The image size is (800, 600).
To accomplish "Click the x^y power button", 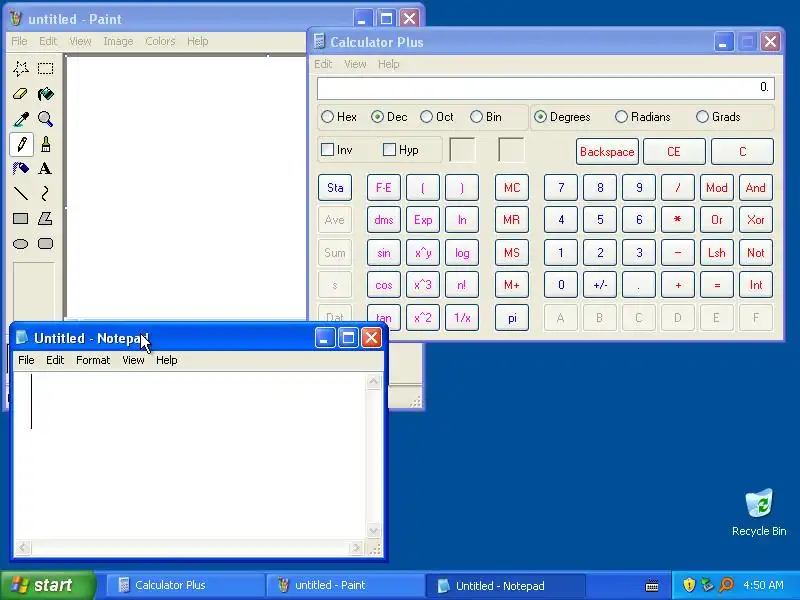I will (423, 253).
